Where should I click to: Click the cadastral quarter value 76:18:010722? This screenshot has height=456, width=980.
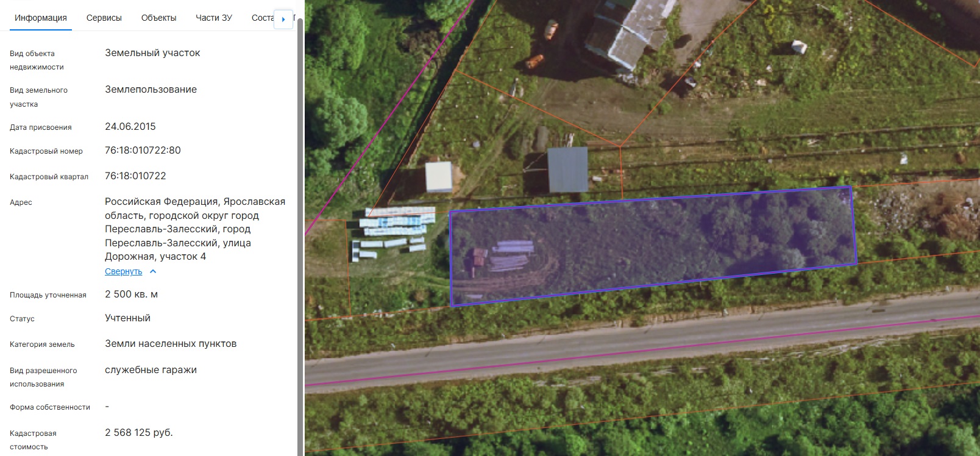click(x=135, y=176)
